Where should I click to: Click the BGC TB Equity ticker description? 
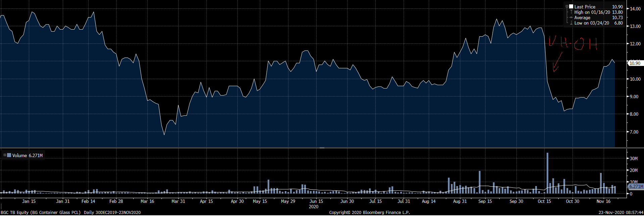40,213
